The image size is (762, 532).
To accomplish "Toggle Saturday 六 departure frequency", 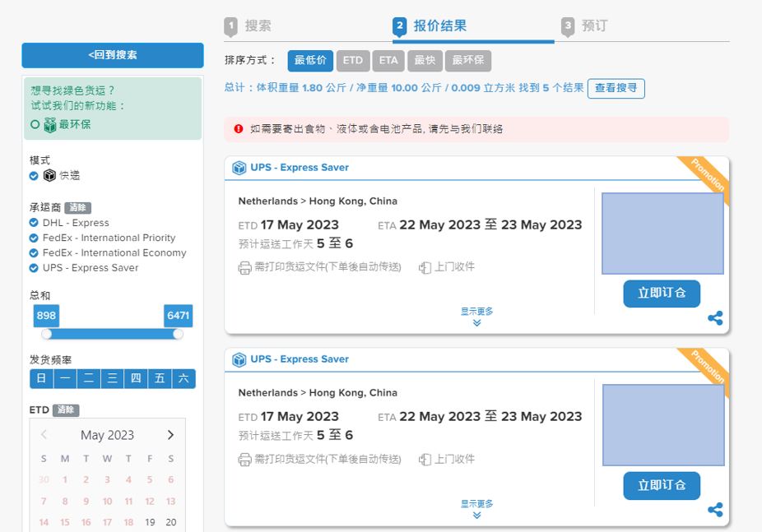I will 184,378.
